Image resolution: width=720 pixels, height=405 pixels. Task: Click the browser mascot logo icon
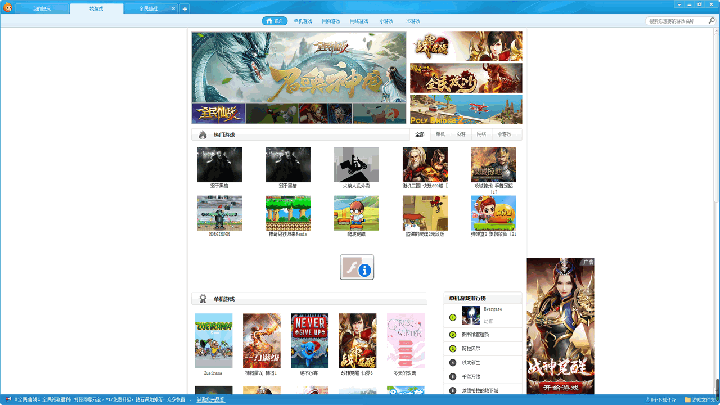[x=7, y=7]
